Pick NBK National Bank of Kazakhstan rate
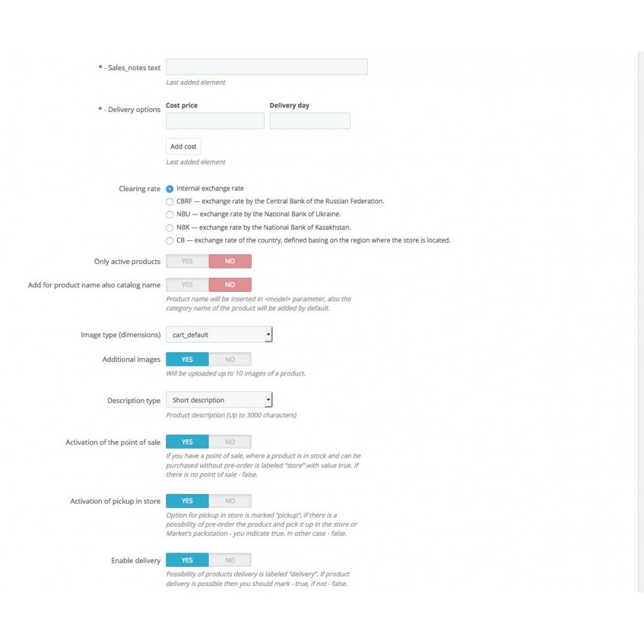644x644 pixels. pyautogui.click(x=170, y=227)
